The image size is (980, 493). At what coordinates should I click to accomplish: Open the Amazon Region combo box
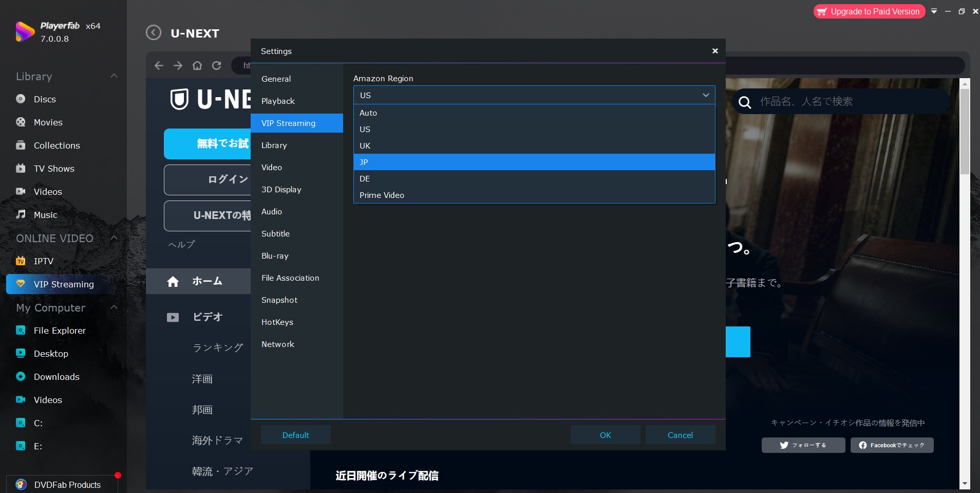[x=534, y=95]
